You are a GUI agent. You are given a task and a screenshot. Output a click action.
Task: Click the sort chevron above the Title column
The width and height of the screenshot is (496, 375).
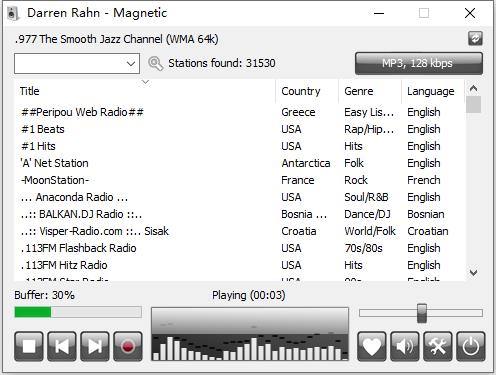(x=145, y=82)
